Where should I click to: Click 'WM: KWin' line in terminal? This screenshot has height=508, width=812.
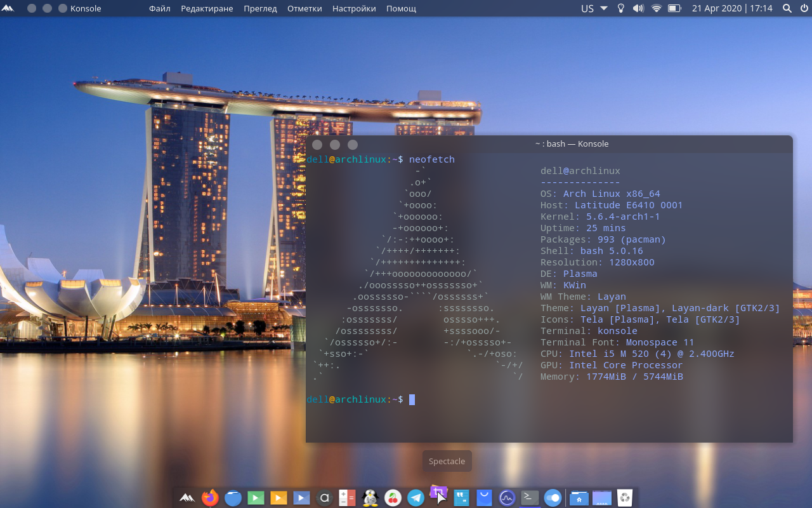click(563, 285)
